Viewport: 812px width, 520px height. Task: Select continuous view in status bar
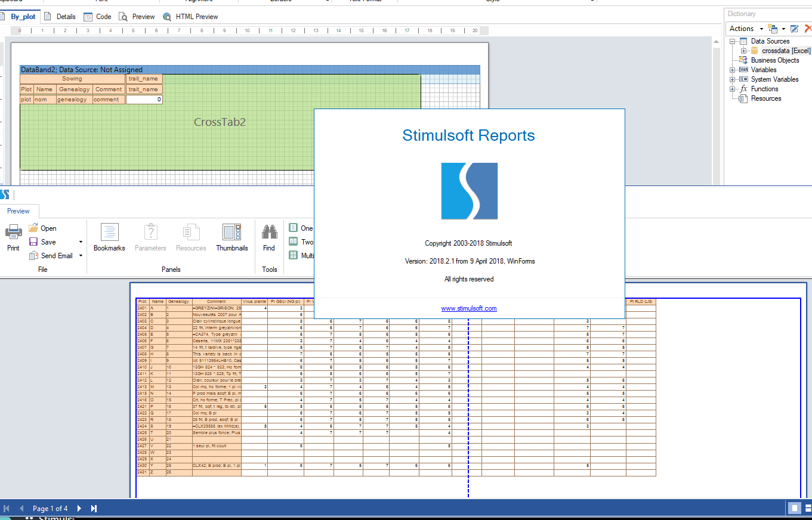pos(807,509)
